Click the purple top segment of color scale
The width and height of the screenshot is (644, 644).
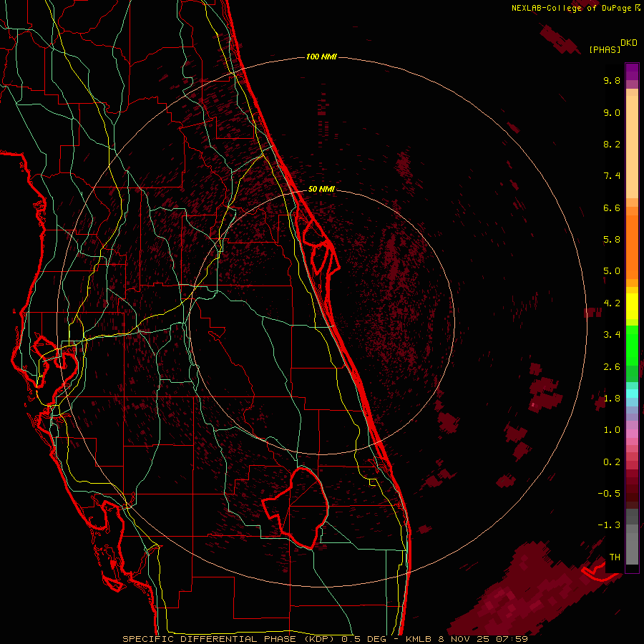pos(632,72)
